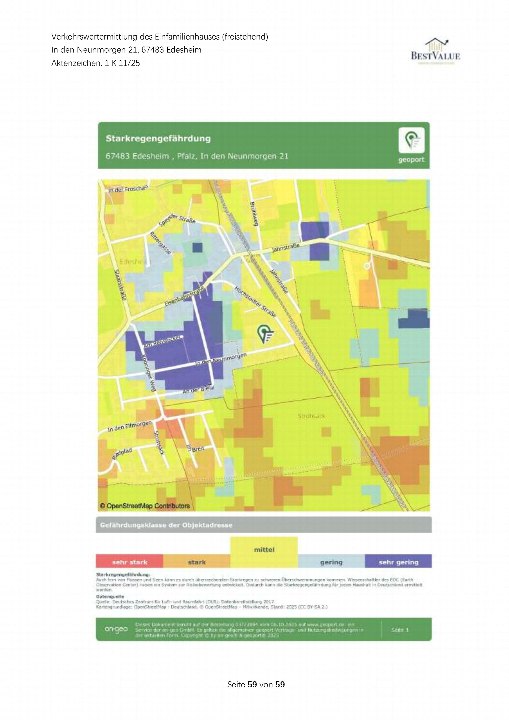The image size is (509, 720).
Task: Click the 'stark' orange legend swatch
Action: click(x=197, y=562)
